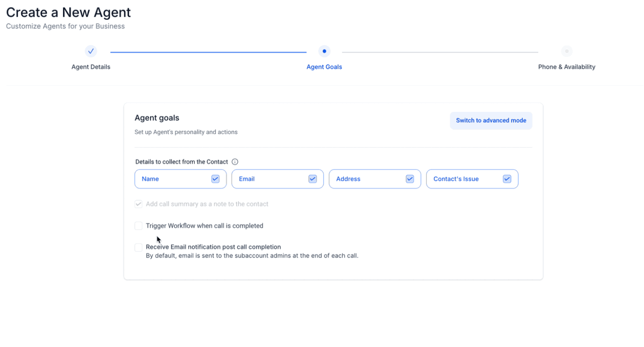Uncheck the Email checkbox
Image resolution: width=644 pixels, height=347 pixels.
pos(312,179)
